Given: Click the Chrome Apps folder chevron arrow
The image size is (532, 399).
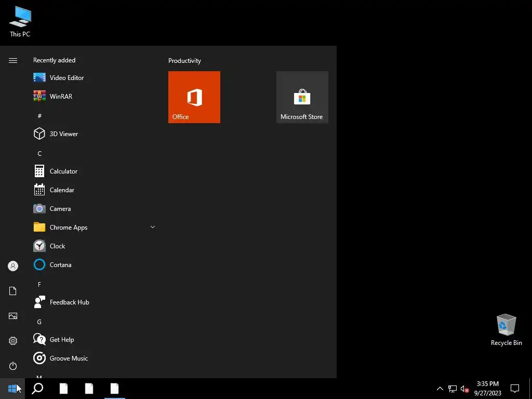Looking at the screenshot, I should (153, 227).
